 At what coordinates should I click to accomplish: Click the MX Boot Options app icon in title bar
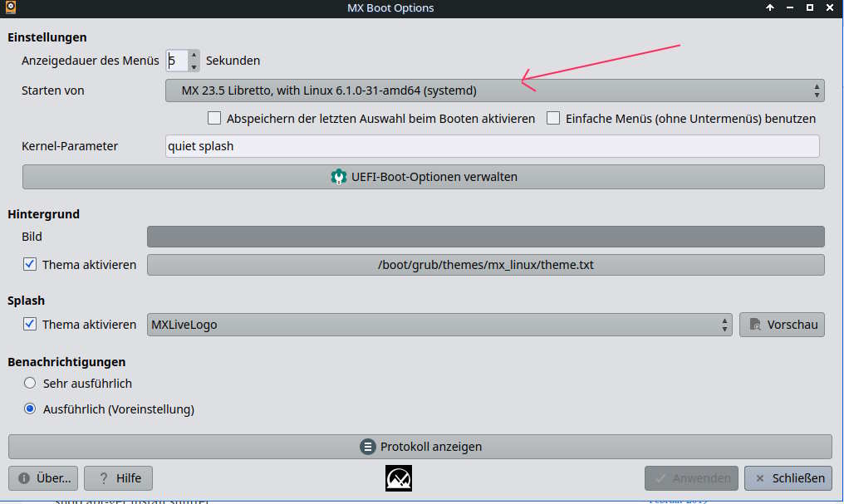(x=10, y=7)
